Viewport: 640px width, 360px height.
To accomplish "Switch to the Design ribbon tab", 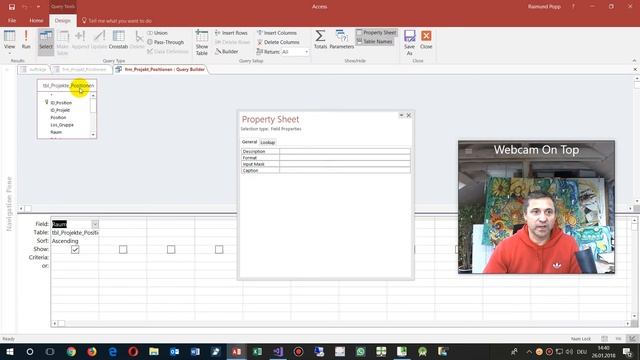I will [x=62, y=20].
